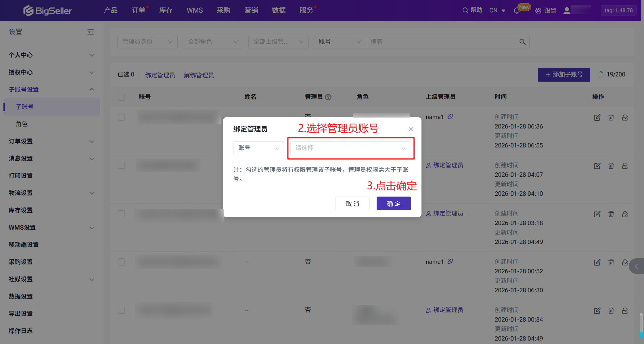644x344 pixels.
Task: Close the 绑定管理员 dialog
Action: tap(411, 129)
